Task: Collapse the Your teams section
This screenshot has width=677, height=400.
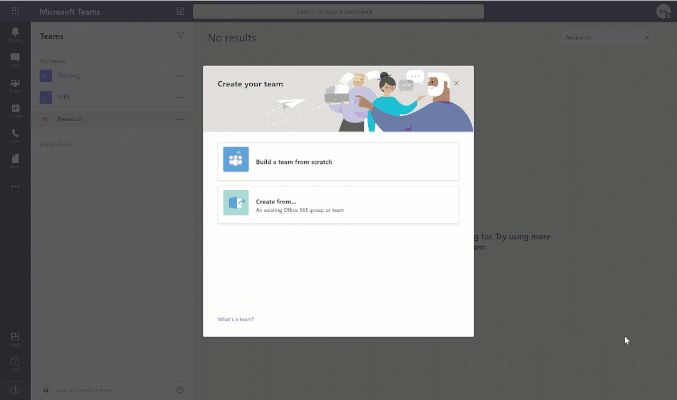Action: tap(53, 61)
